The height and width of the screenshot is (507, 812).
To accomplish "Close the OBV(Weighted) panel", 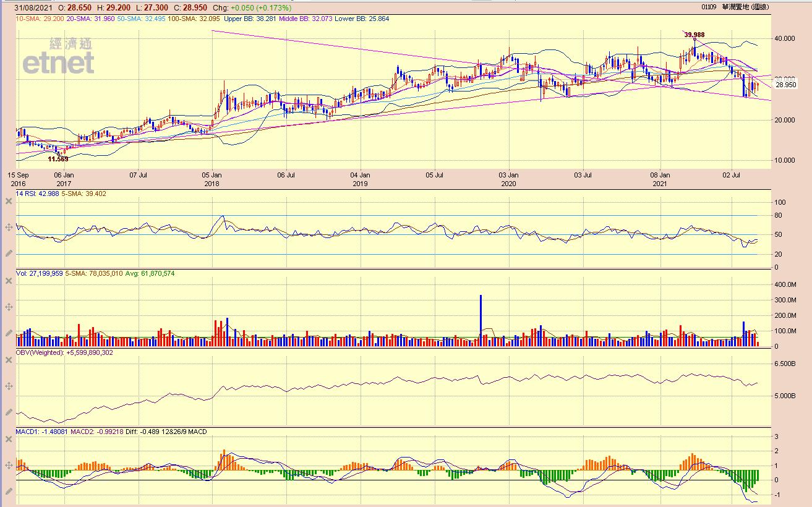I will 9,360.
